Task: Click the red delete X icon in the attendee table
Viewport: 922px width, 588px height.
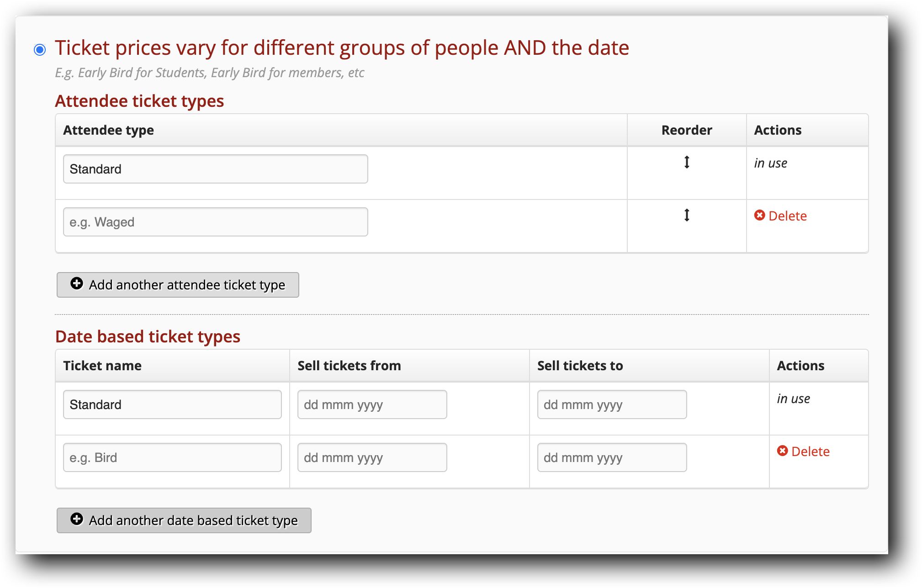Action: coord(759,215)
